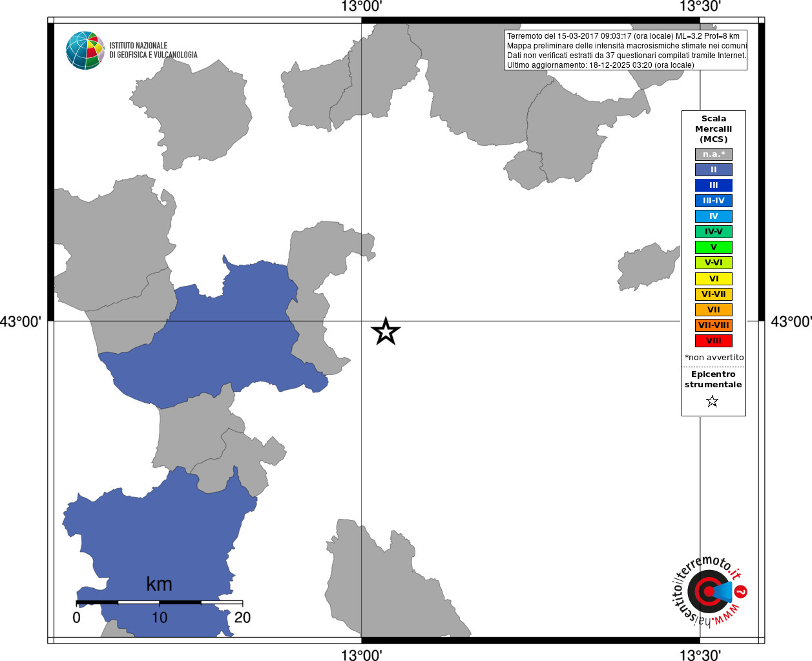Click the top 13°30' longitude label
Viewport: 812px width, 661px height.
point(700,6)
